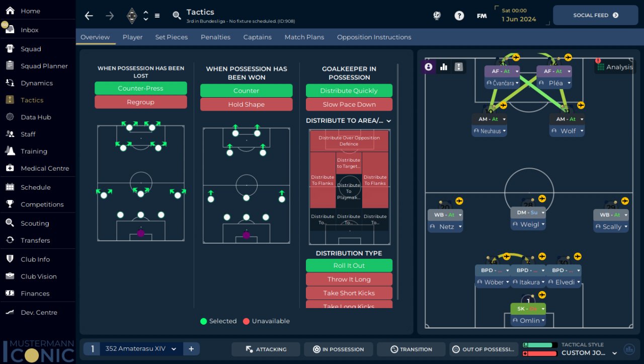This screenshot has width=644, height=364.
Task: Click the third pitch view icon beside the bar chart
Action: [459, 67]
